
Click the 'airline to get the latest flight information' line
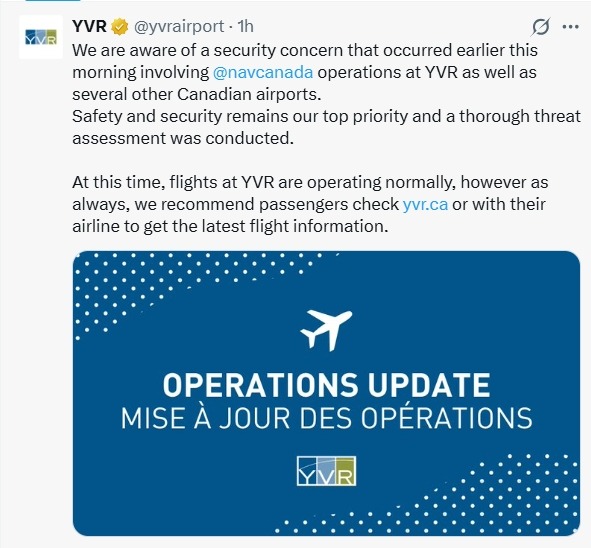tap(230, 226)
